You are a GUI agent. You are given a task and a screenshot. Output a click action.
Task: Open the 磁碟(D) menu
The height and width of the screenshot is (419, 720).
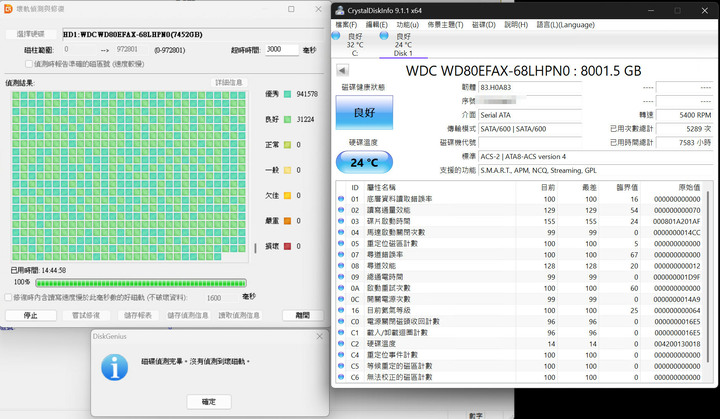tap(484, 24)
